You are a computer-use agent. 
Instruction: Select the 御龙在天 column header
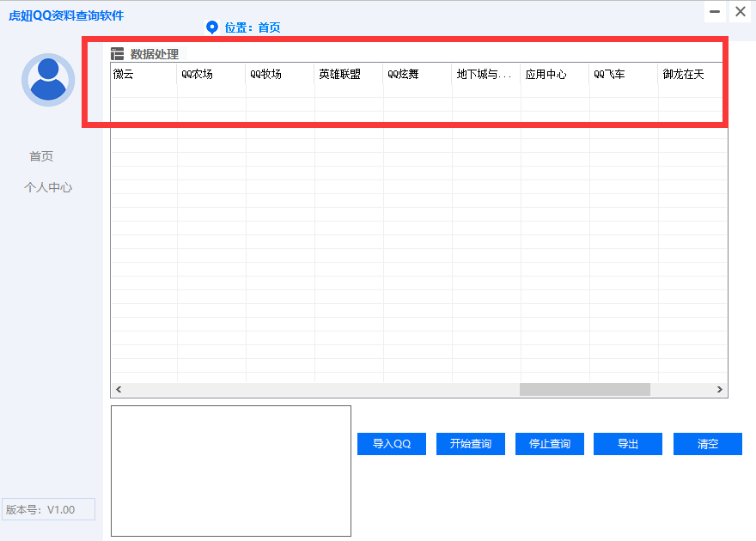click(692, 74)
